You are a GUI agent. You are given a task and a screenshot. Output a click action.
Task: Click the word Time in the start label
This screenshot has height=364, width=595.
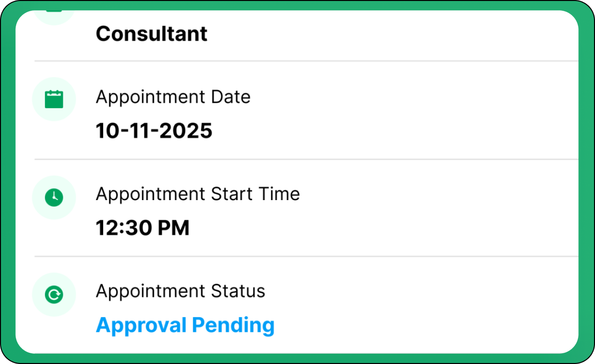[280, 194]
